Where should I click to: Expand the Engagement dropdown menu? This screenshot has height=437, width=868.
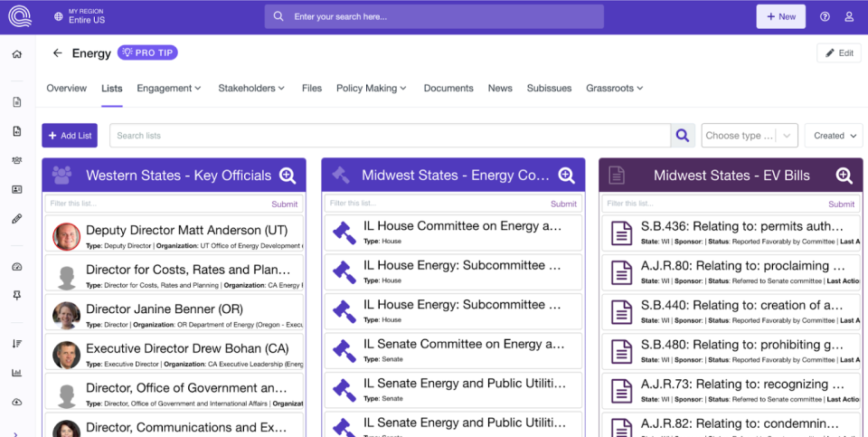click(x=169, y=88)
